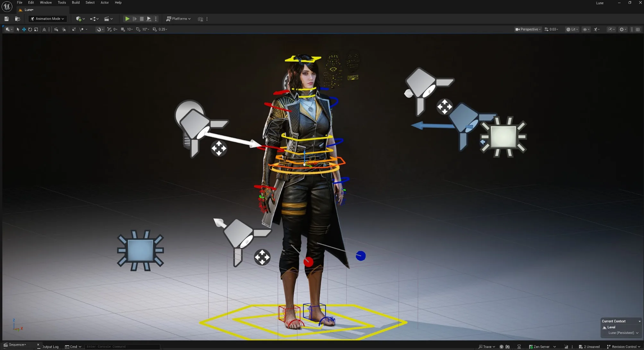644x350 pixels.
Task: Stop the play session
Action: pos(142,19)
